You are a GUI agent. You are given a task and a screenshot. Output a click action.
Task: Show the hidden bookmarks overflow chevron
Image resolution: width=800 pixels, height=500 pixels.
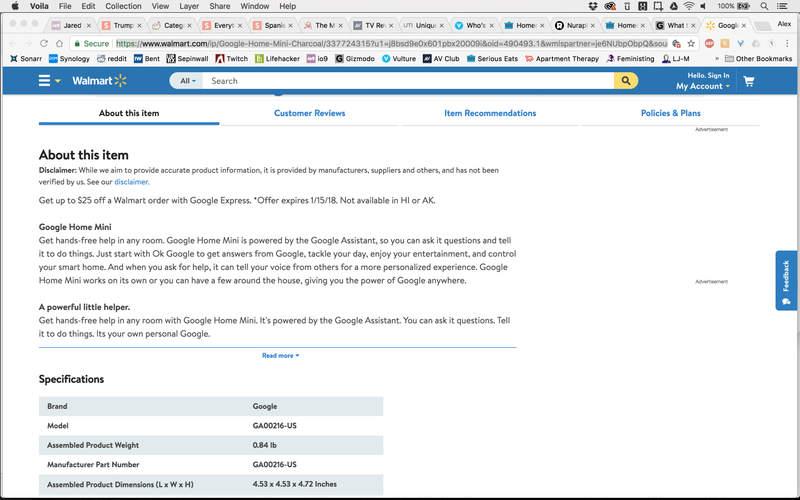coord(717,59)
